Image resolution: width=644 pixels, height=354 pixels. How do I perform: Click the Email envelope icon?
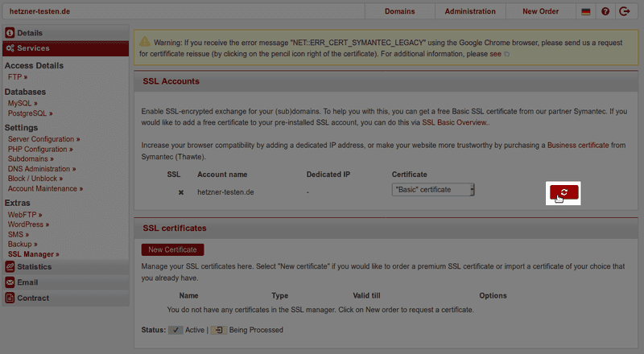(x=10, y=282)
